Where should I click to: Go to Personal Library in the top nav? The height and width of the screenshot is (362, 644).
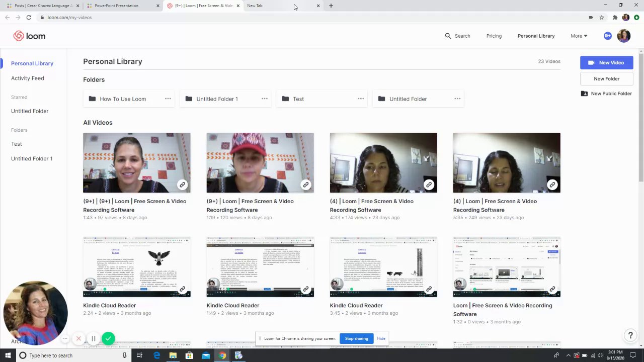(x=536, y=36)
